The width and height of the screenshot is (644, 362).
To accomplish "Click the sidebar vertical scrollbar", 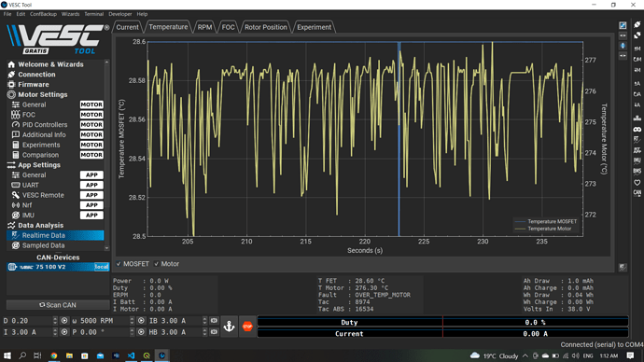I will 106,155.
